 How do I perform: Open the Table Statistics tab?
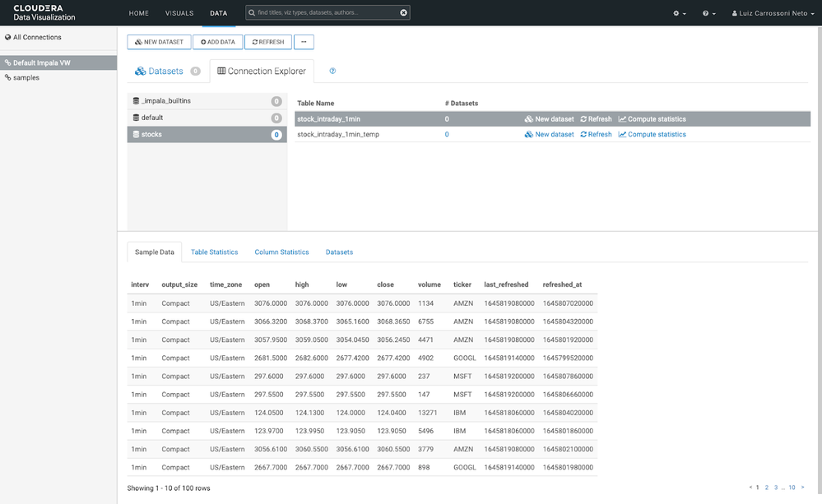coord(214,252)
